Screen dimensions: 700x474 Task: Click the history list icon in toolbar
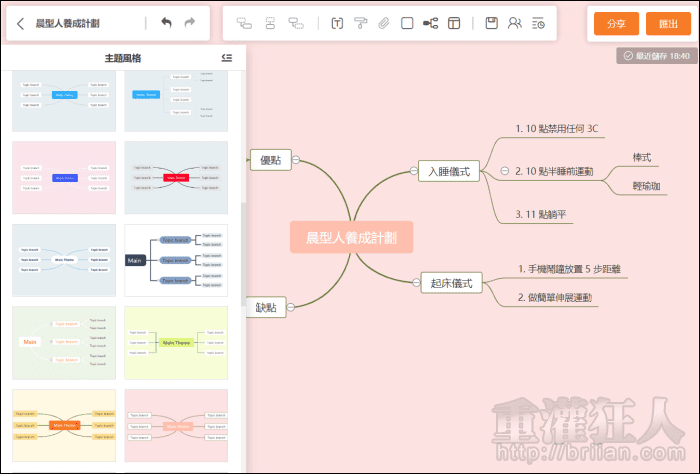(x=539, y=23)
